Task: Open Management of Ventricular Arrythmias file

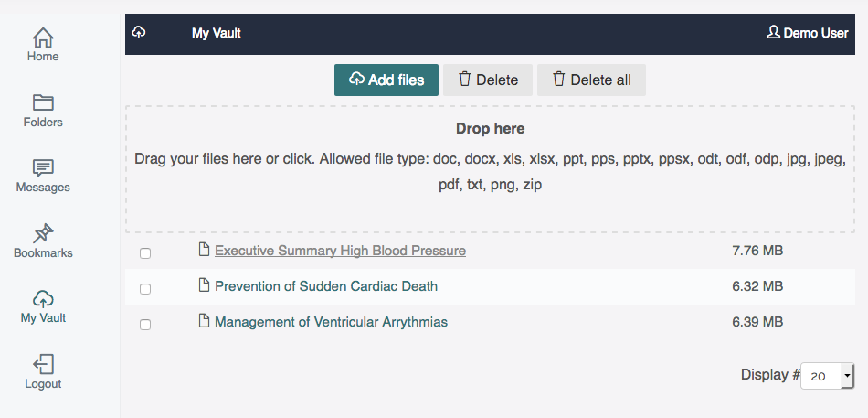Action: pyautogui.click(x=331, y=322)
